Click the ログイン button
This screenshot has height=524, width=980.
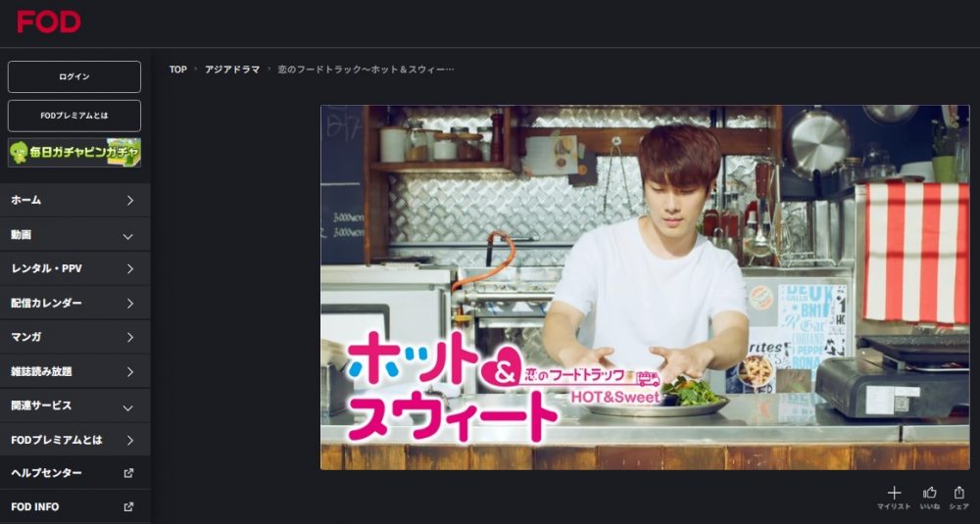[x=74, y=76]
